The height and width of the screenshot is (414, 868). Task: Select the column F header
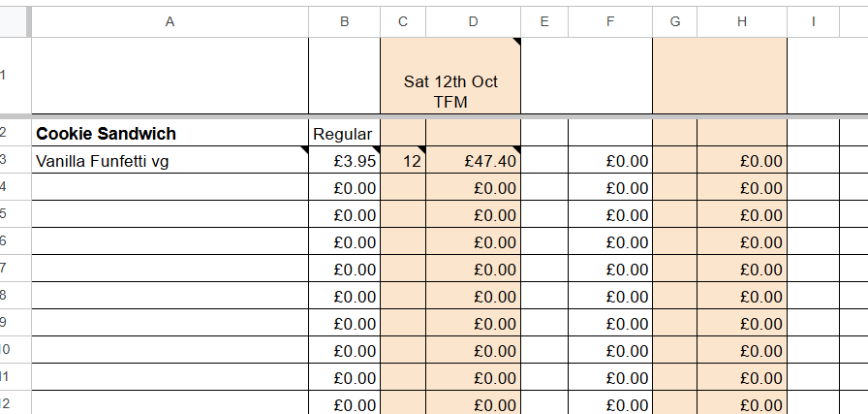coord(610,21)
